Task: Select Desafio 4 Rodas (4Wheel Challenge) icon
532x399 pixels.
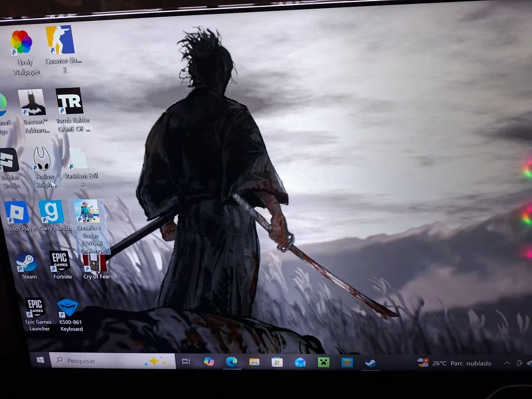Action: 89,227
